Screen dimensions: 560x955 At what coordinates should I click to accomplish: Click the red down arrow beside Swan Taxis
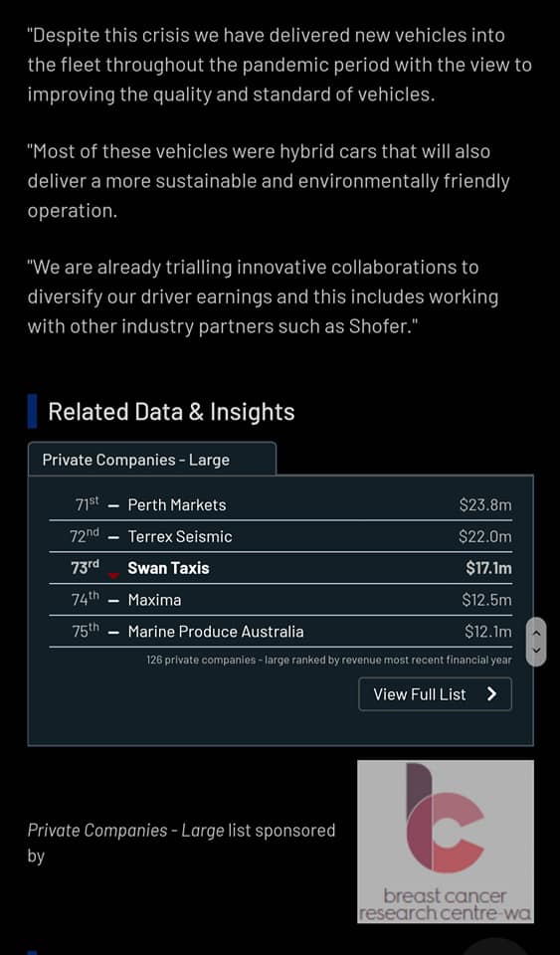click(x=113, y=575)
